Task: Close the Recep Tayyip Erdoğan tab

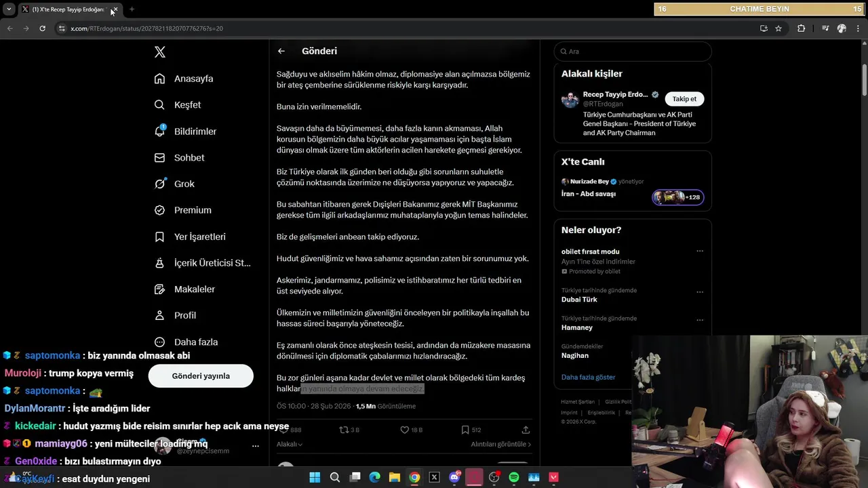Action: click(x=115, y=9)
